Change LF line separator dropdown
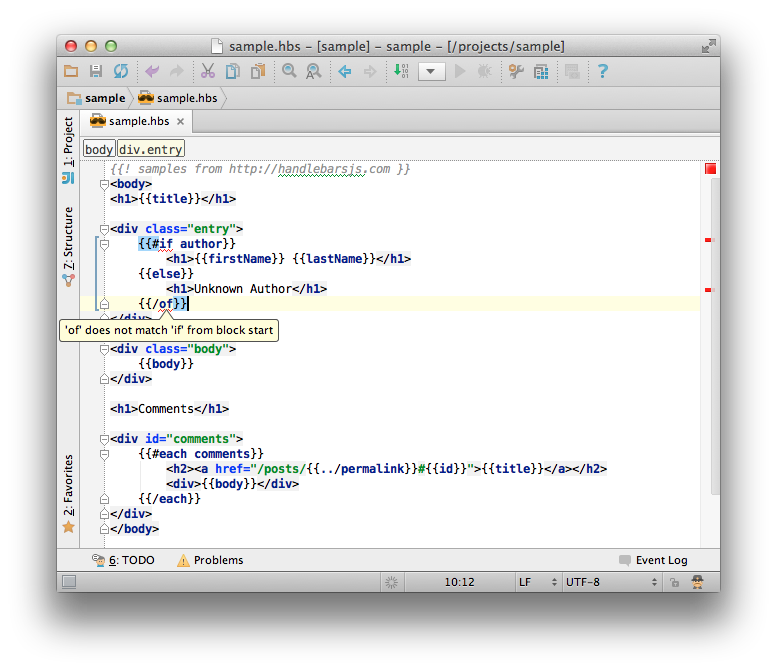The width and height of the screenshot is (777, 671). pyautogui.click(x=538, y=582)
